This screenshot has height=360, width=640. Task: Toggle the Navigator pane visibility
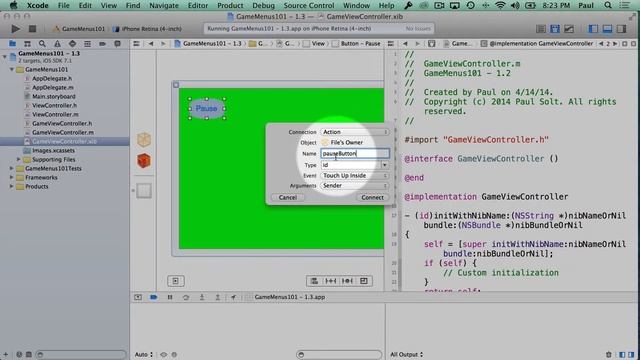pyautogui.click(x=593, y=29)
